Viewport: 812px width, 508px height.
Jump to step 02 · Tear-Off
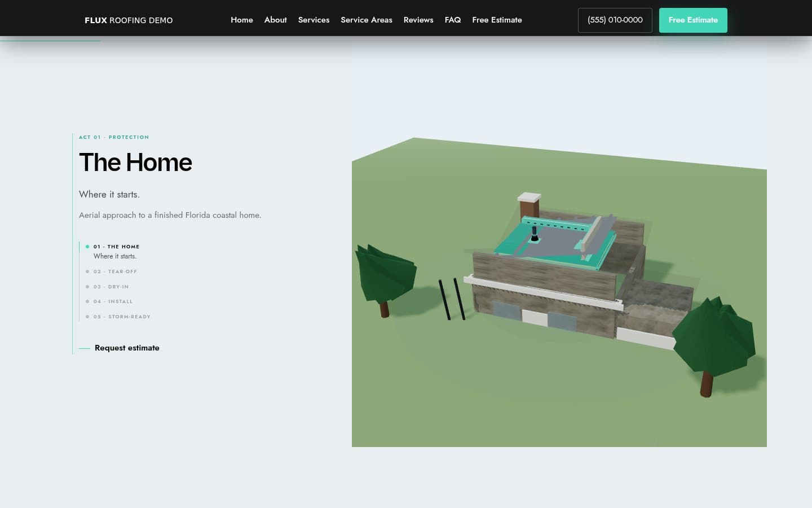(x=112, y=271)
